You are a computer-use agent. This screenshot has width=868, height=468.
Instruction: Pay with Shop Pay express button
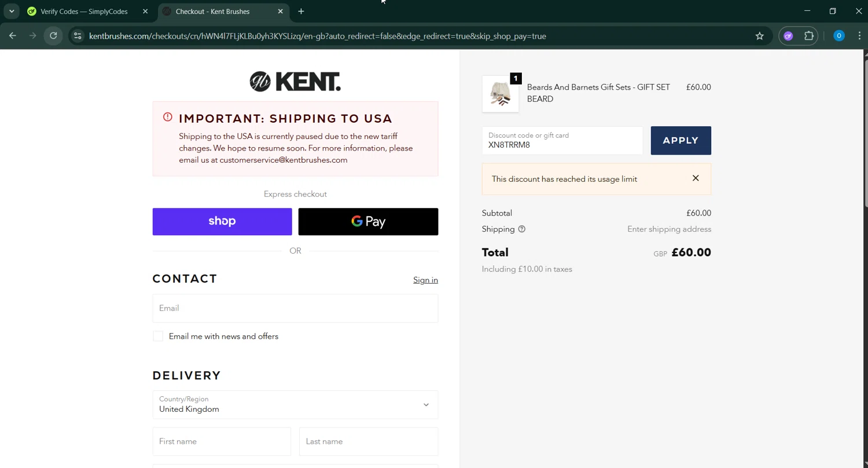[x=222, y=221]
